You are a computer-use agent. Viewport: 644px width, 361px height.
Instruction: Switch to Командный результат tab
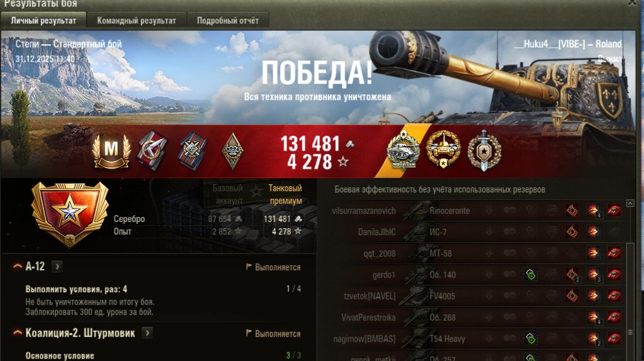point(137,21)
